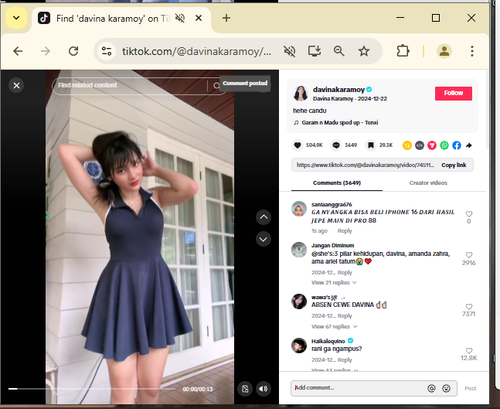500x409 pixels.
Task: Reply to the Jangan Diminum comment
Action: pos(345,272)
